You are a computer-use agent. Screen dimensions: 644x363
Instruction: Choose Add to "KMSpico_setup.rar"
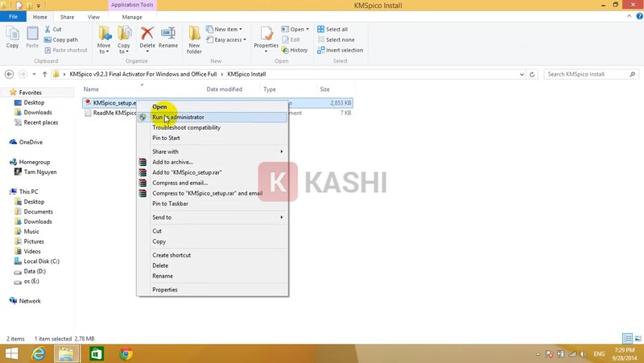pyautogui.click(x=213, y=172)
